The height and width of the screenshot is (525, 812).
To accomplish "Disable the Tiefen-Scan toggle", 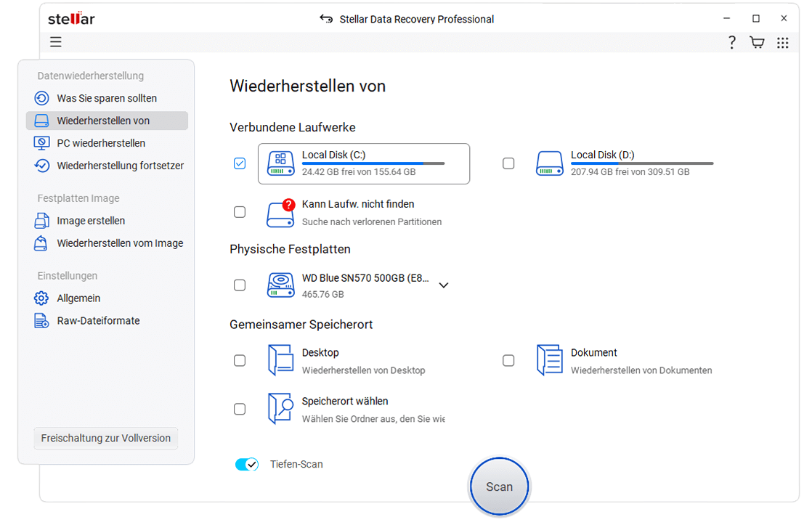I will click(x=247, y=464).
